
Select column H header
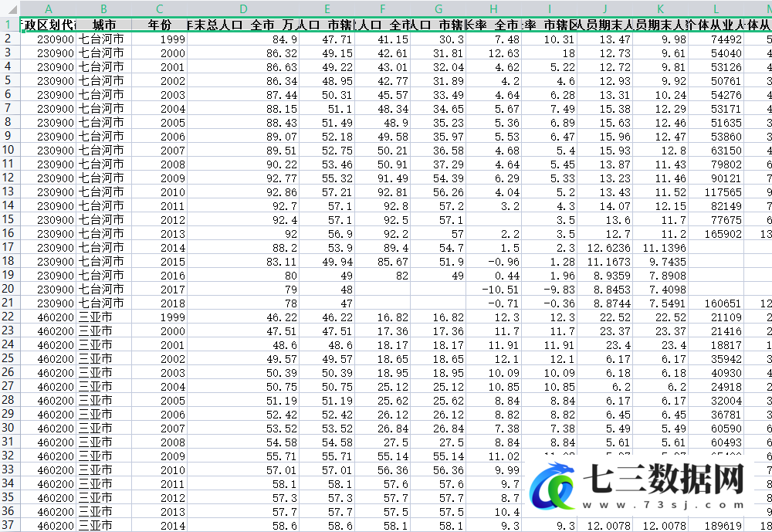coord(494,8)
